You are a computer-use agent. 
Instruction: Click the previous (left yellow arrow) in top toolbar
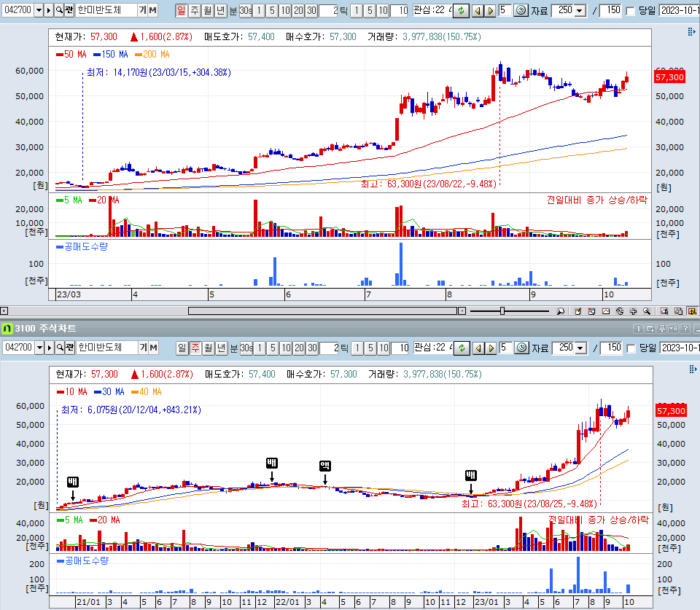pos(477,11)
